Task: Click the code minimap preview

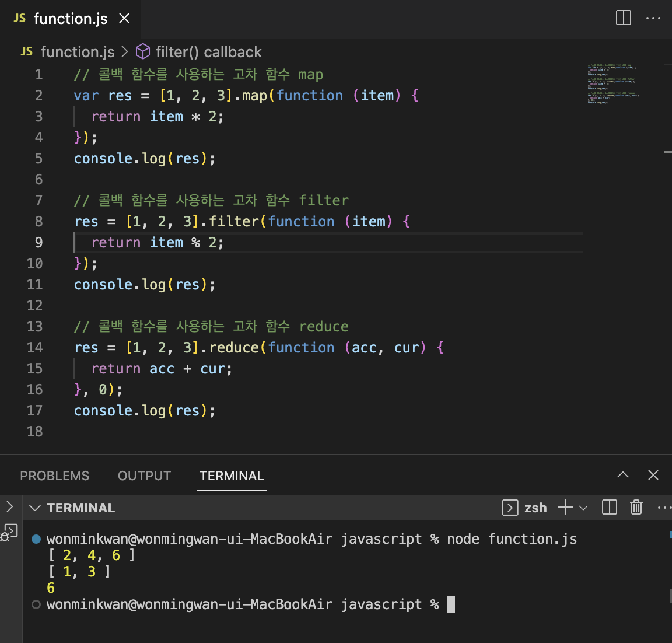Action: [613, 84]
